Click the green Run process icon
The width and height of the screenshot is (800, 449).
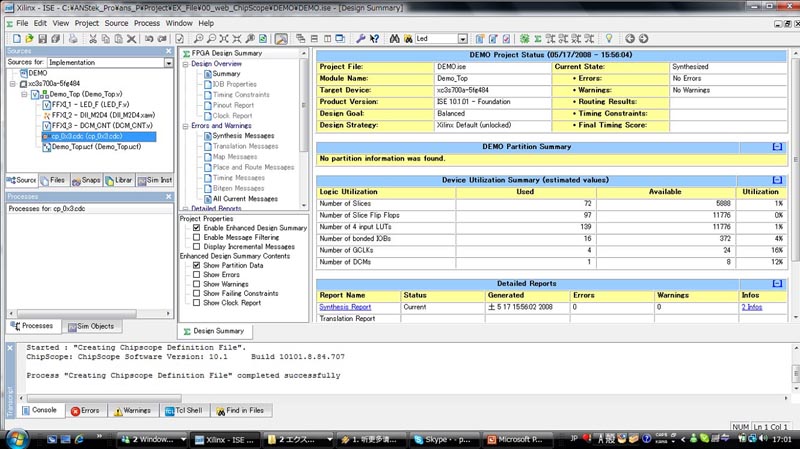524,39
